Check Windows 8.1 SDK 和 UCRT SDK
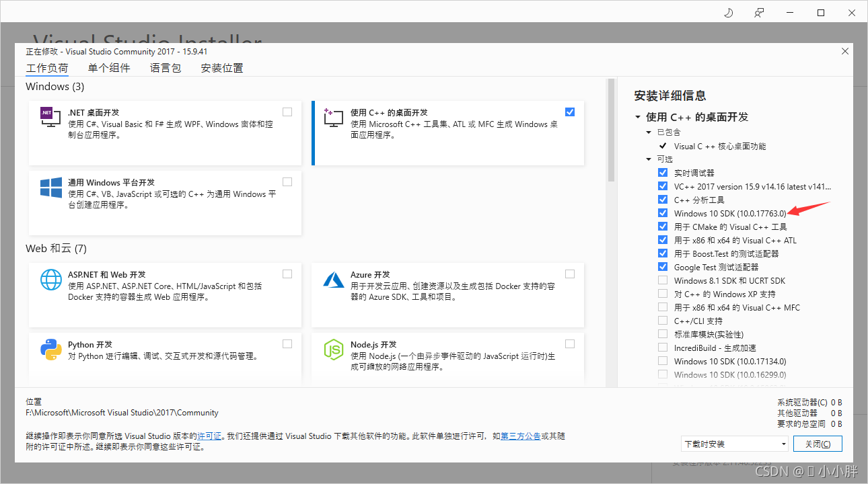This screenshot has height=484, width=868. tap(663, 280)
